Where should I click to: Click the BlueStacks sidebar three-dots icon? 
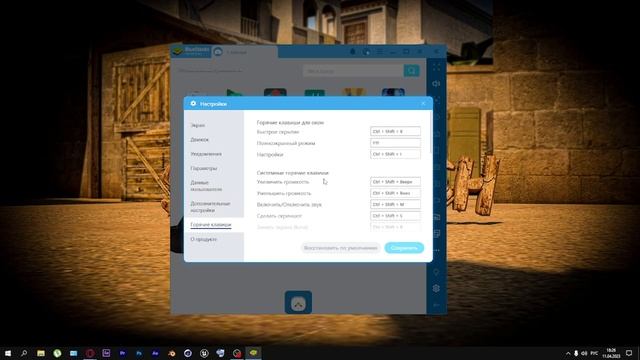pyautogui.click(x=436, y=250)
